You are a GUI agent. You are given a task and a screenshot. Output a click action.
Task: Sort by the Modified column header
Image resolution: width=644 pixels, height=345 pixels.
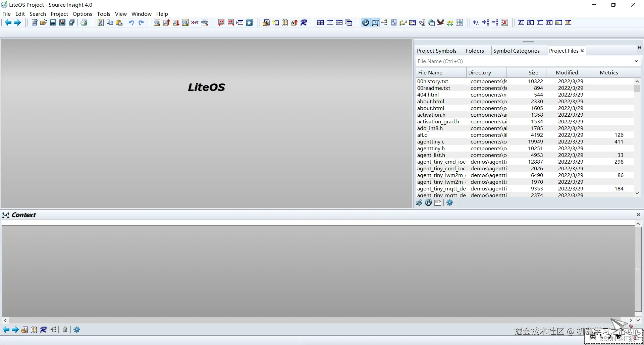[x=567, y=72]
